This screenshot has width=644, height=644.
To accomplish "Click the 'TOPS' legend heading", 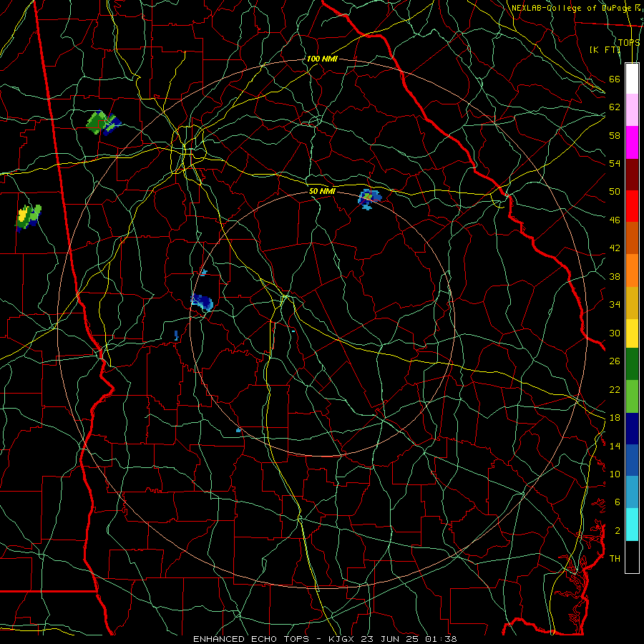I will point(629,43).
